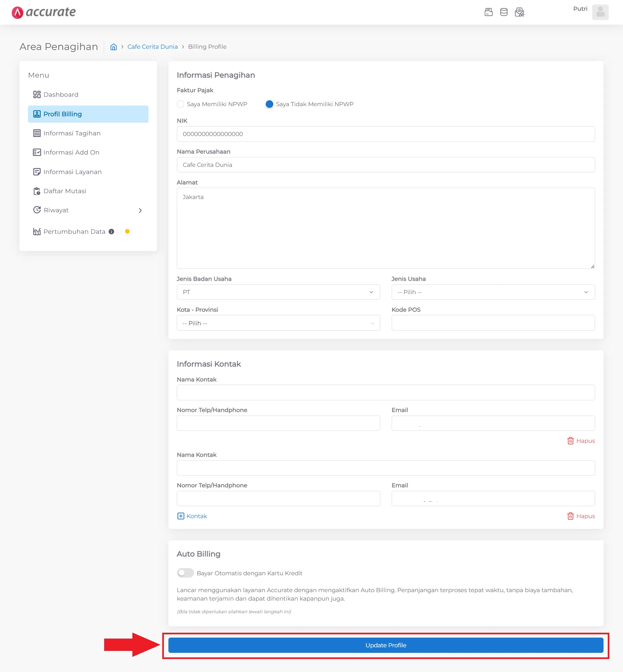
Task: Open Cafe Cerita Dunia breadcrumb link
Action: pos(153,47)
